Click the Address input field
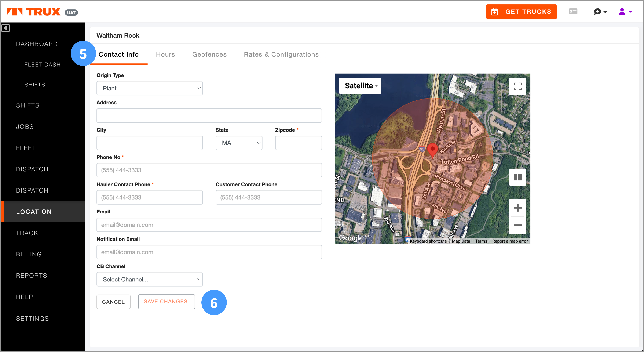 (x=209, y=115)
